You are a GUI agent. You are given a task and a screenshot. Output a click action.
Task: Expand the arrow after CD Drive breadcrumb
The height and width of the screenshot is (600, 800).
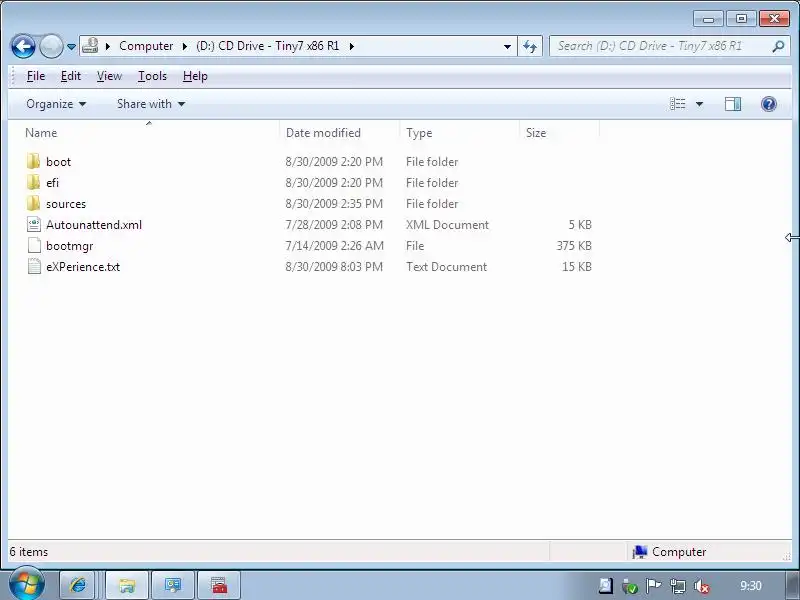tap(352, 46)
